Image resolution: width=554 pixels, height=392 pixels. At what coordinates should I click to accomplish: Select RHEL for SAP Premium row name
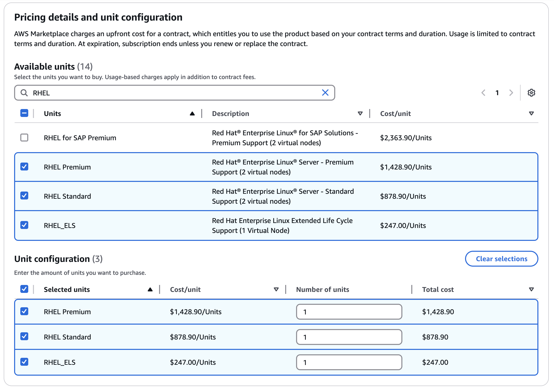80,138
